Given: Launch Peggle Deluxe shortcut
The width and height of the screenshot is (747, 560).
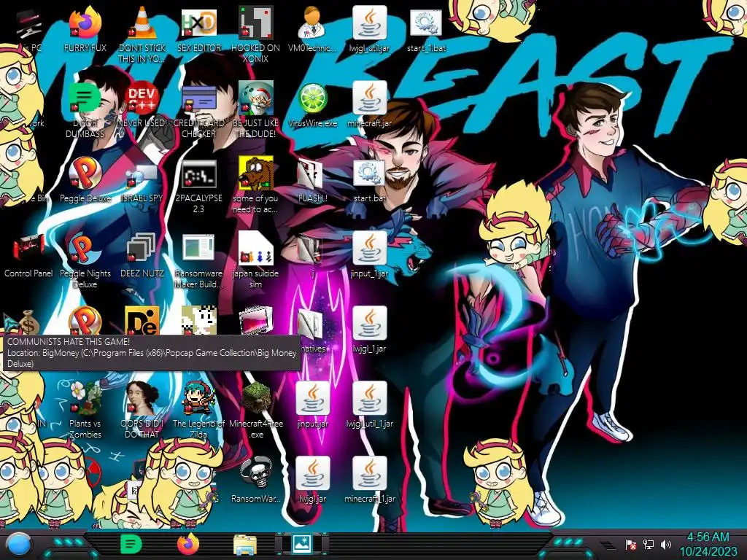Looking at the screenshot, I should (85, 174).
